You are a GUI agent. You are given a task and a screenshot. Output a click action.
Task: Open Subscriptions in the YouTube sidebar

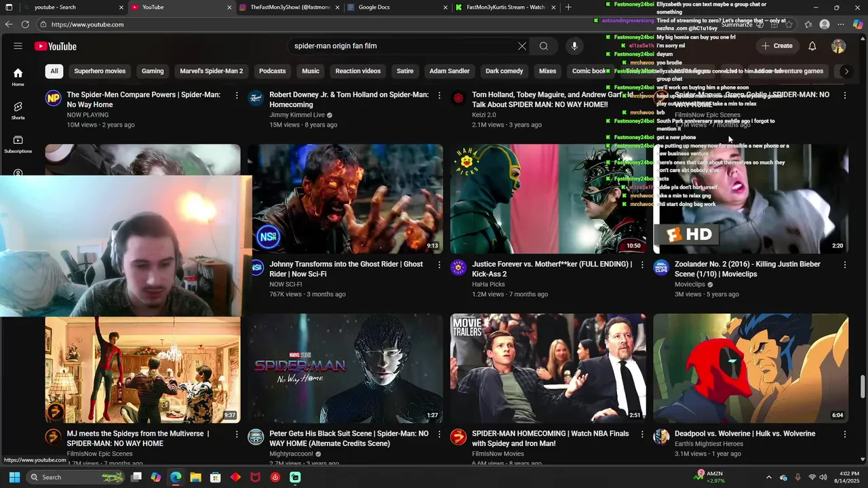tap(18, 144)
